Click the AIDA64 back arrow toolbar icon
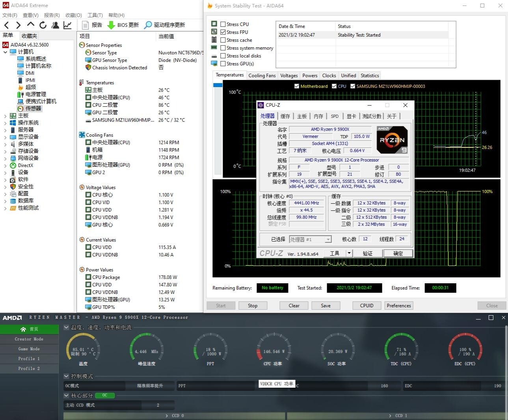 6,25
